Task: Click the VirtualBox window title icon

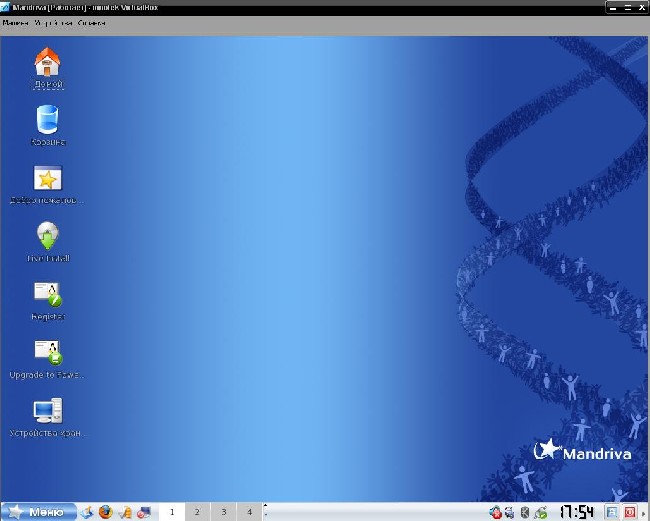Action: pos(5,7)
